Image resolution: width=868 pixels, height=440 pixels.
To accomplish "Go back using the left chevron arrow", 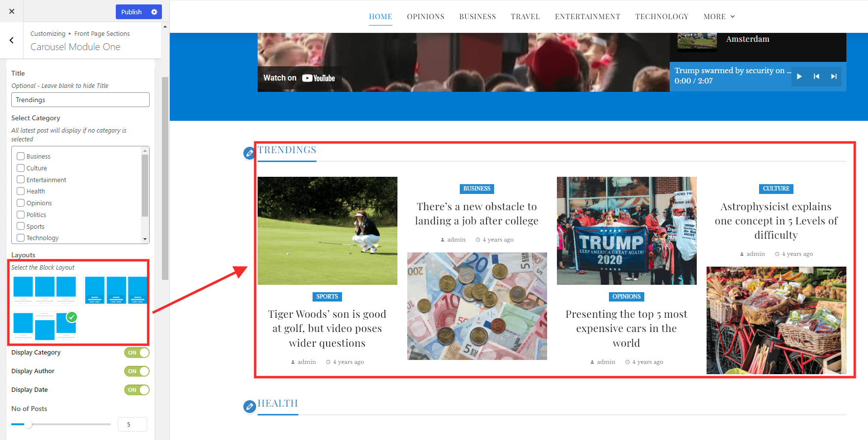I will [12, 40].
